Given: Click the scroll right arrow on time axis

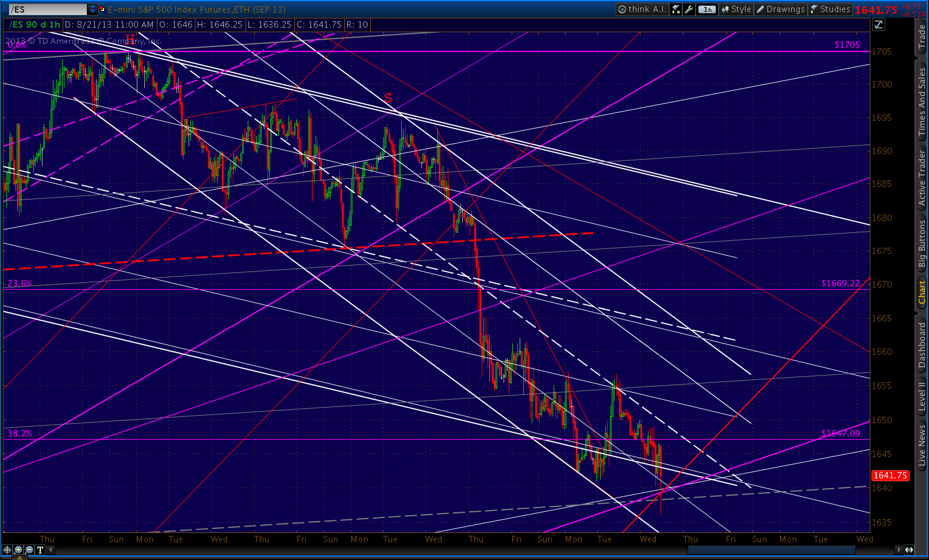Looking at the screenshot, I should point(899,550).
